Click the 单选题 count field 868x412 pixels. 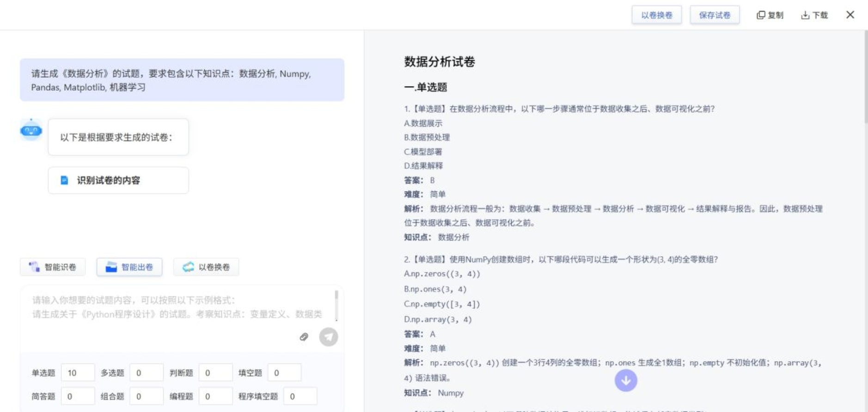[x=78, y=373]
